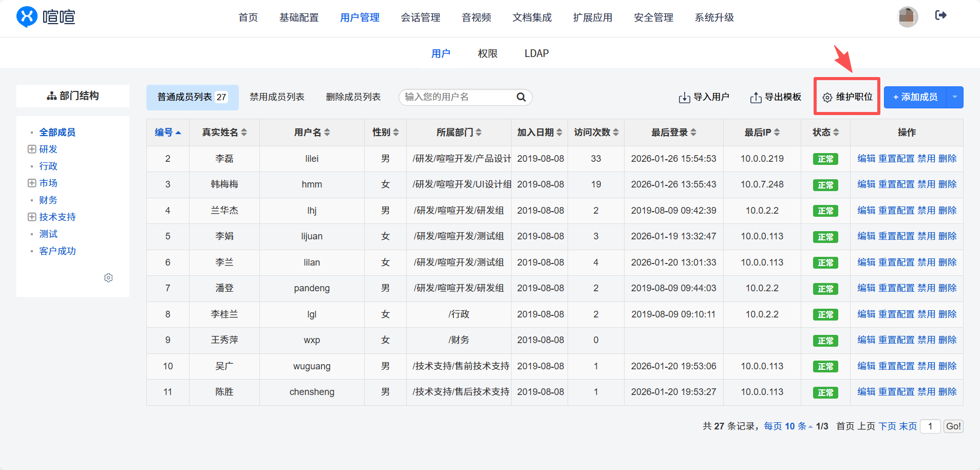
Task: Open the user avatar profile
Action: point(907,17)
